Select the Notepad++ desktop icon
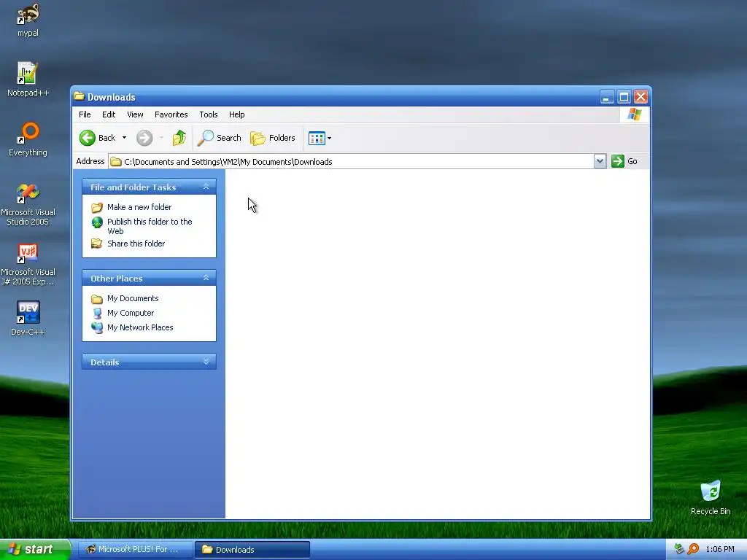This screenshot has height=560, width=747. (28, 79)
